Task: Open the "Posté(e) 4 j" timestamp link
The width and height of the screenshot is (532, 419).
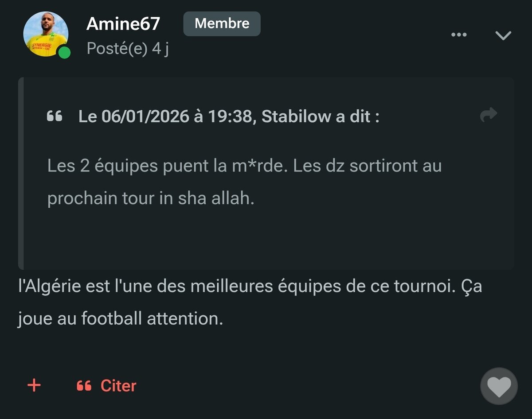Action: (x=128, y=49)
